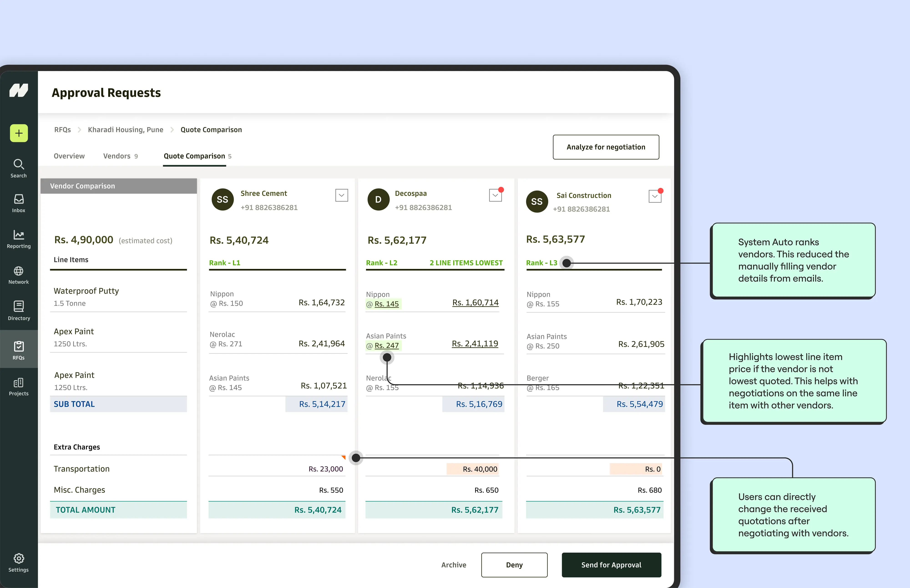Click Rank - L3 label
910x588 pixels.
click(x=542, y=263)
